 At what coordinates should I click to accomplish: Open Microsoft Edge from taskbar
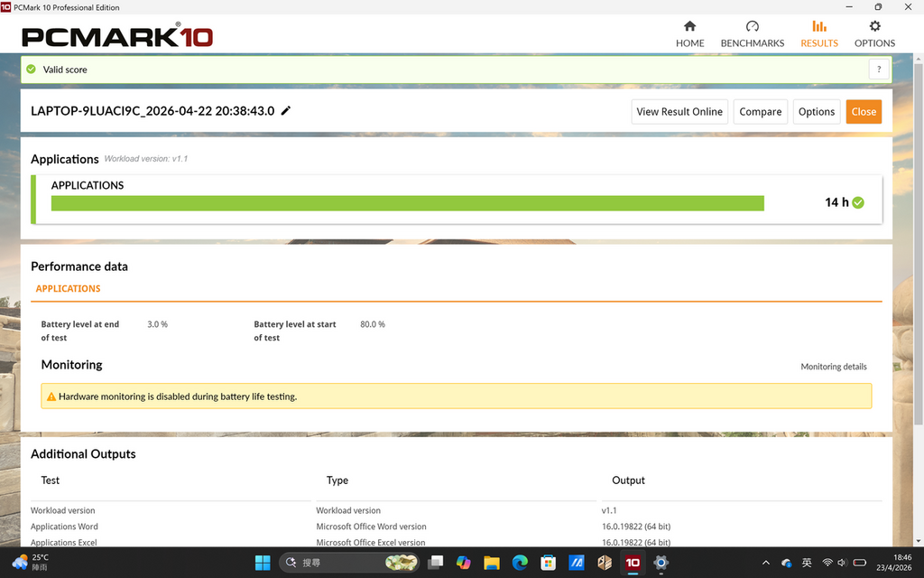520,563
